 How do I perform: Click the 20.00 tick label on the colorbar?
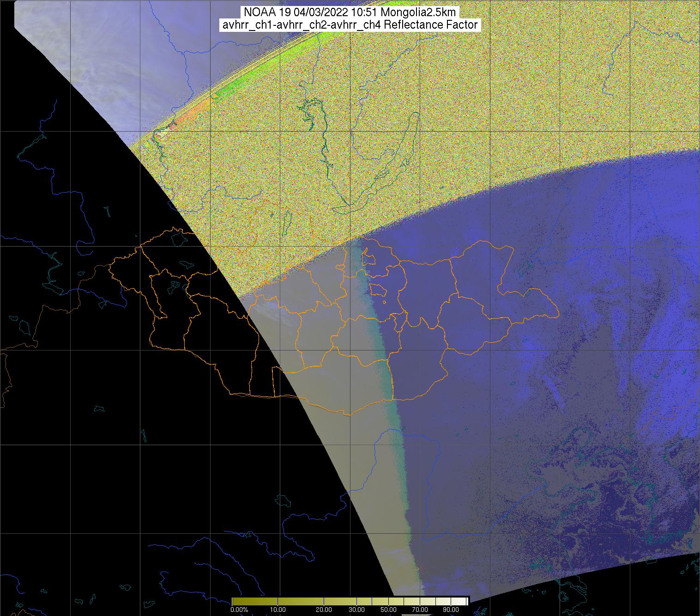pyautogui.click(x=324, y=610)
